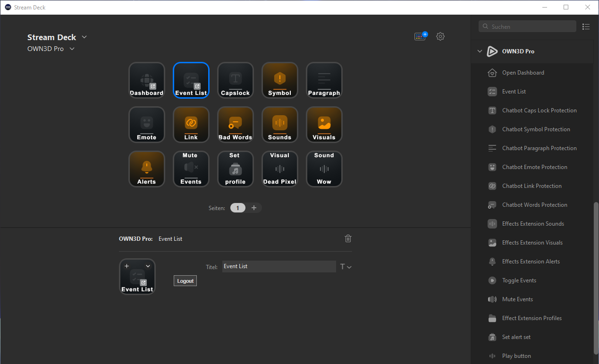Click the Alerts bell key
Viewport: 599px width, 364px height.
click(146, 169)
